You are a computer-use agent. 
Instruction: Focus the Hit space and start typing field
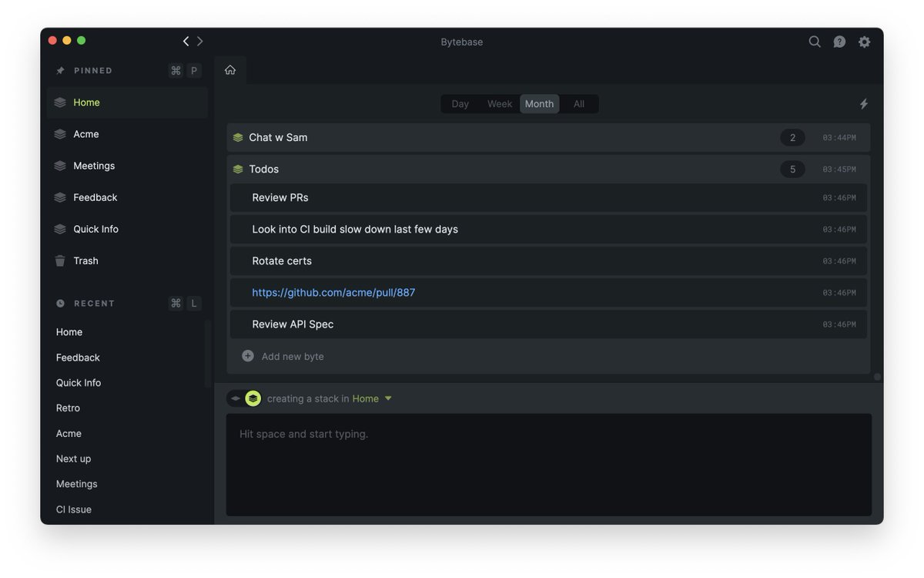coord(548,465)
